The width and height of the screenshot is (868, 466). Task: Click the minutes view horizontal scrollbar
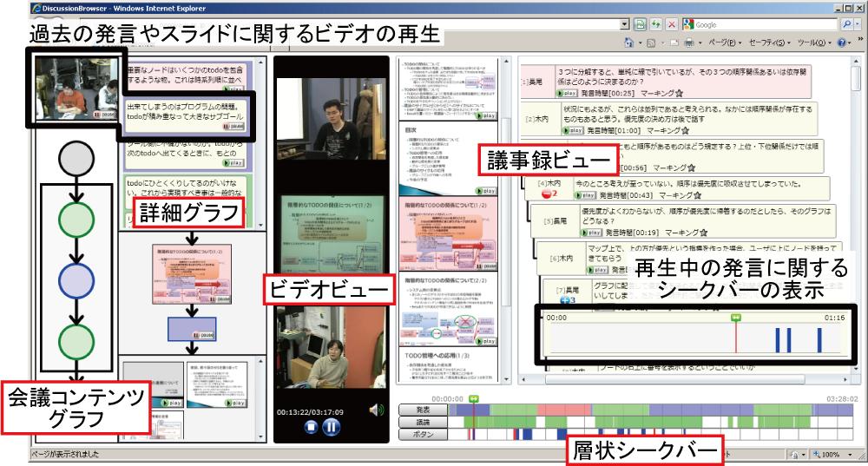(674, 380)
